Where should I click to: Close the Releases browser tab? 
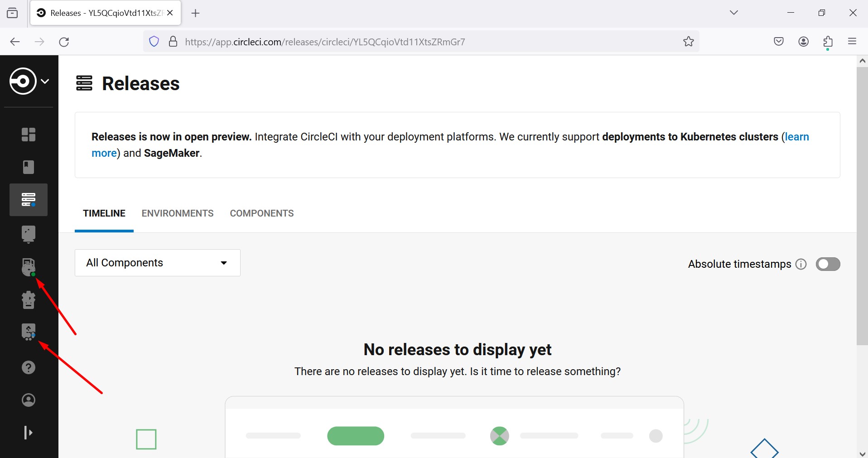pos(170,13)
